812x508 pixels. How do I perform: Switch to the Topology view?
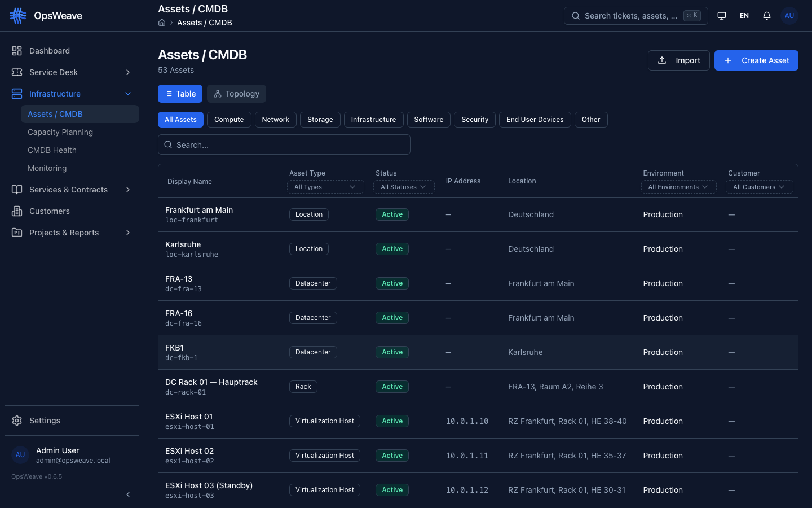(x=236, y=94)
